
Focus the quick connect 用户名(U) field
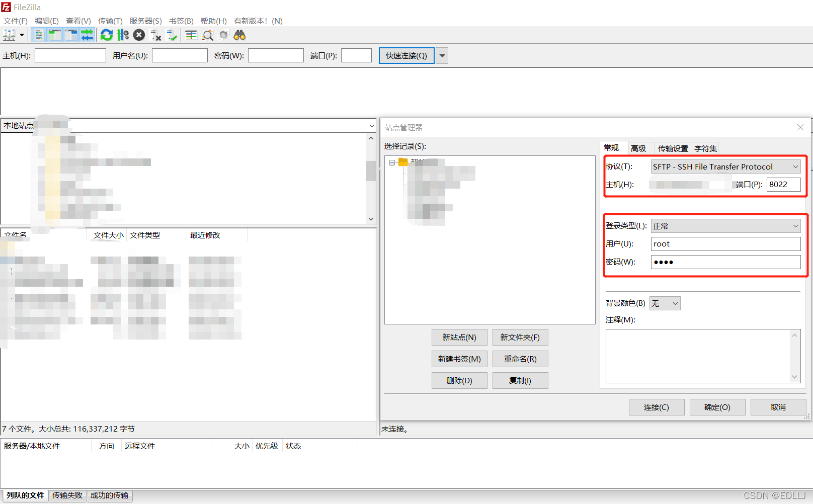click(x=180, y=55)
